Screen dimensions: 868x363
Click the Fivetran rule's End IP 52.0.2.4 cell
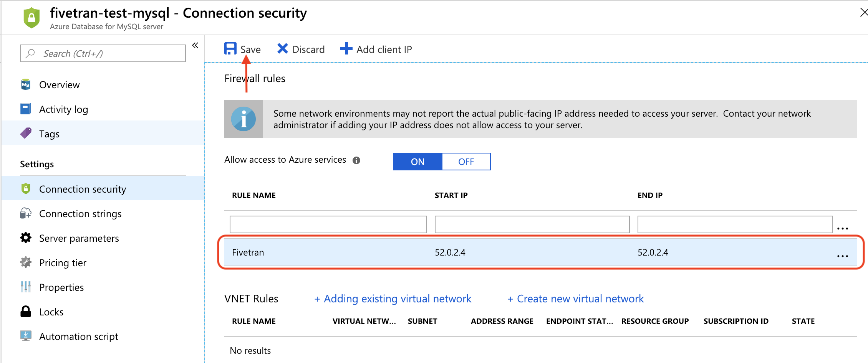(653, 252)
